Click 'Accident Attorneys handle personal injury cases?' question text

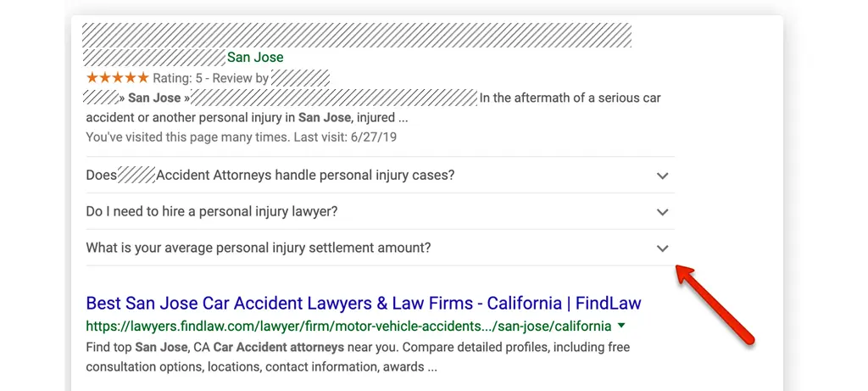pos(305,176)
